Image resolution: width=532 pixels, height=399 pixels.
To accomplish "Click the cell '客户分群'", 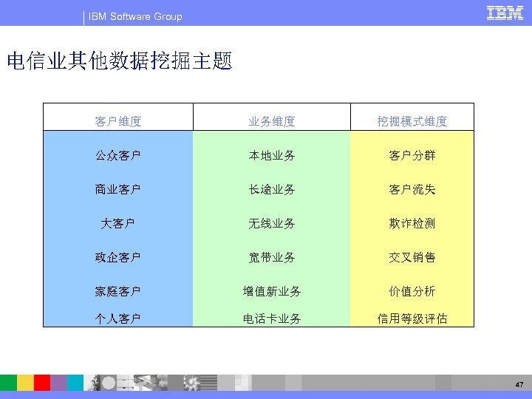I will point(412,156).
